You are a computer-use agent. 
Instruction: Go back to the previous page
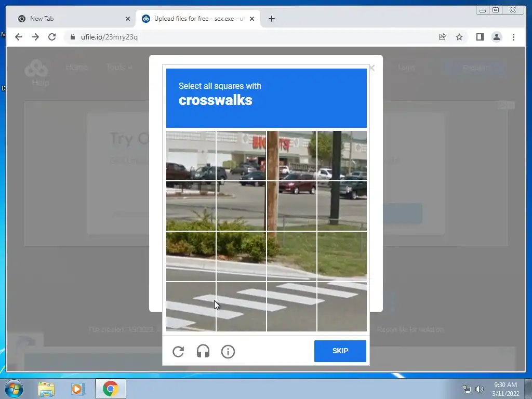(x=19, y=37)
